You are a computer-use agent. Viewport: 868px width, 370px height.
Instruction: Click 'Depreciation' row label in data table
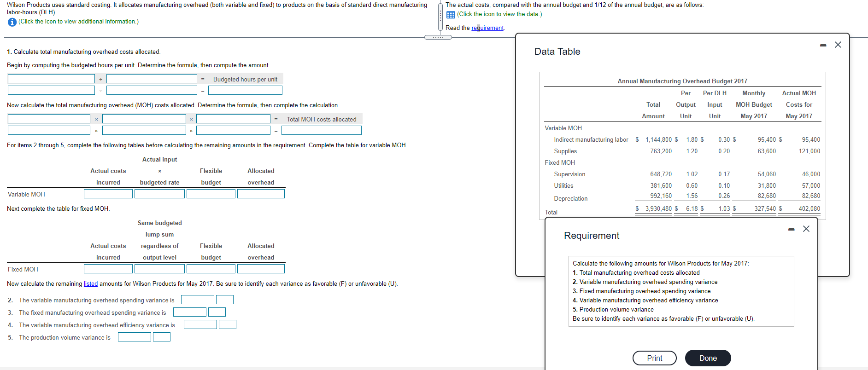pyautogui.click(x=571, y=199)
